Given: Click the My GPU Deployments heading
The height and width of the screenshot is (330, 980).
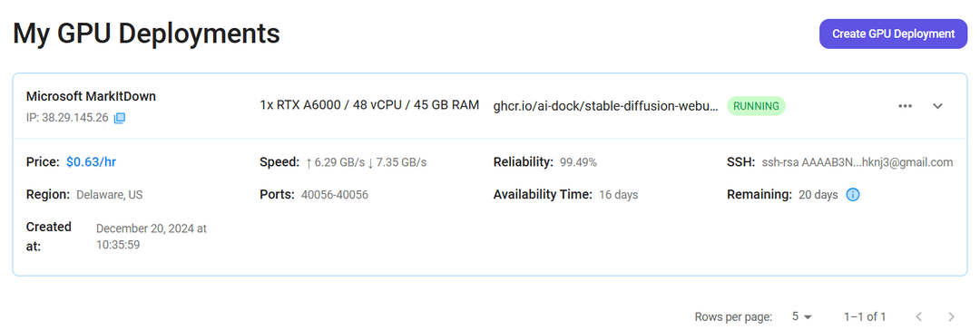Looking at the screenshot, I should (x=146, y=34).
